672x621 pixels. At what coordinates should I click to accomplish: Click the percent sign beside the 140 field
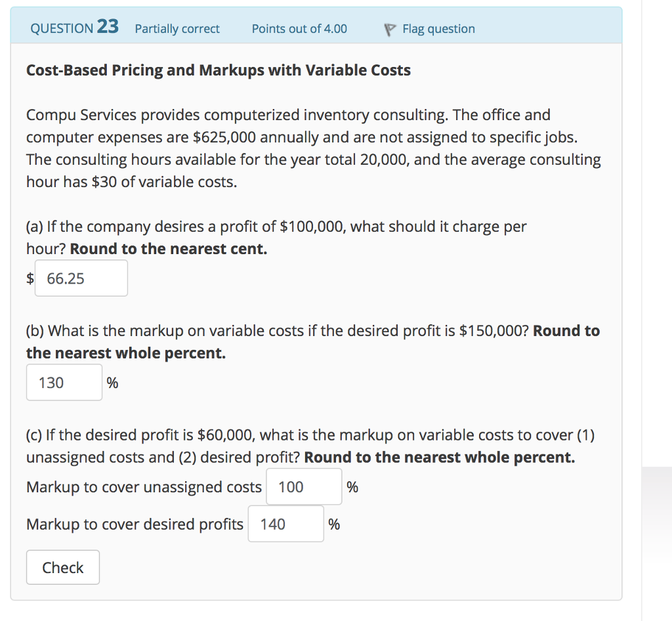point(334,524)
